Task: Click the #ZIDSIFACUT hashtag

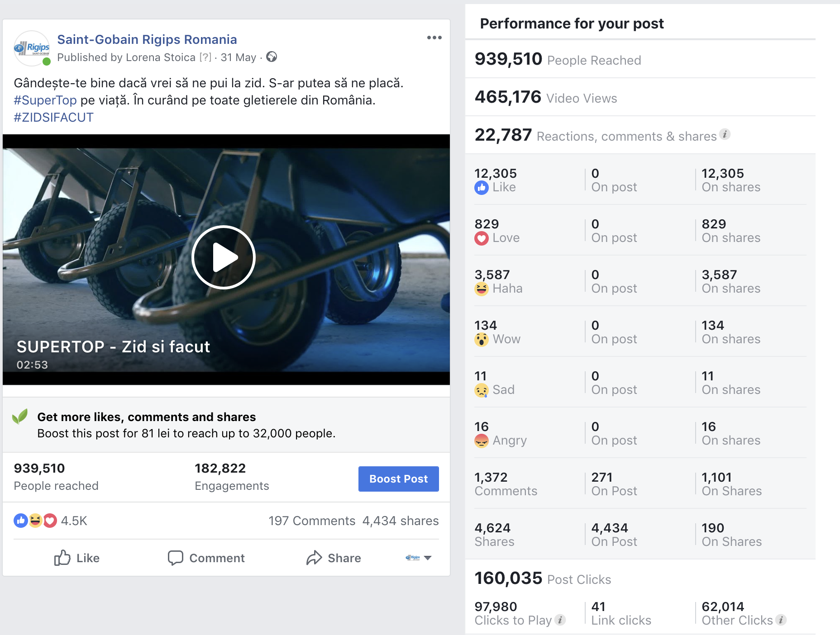Action: (53, 117)
